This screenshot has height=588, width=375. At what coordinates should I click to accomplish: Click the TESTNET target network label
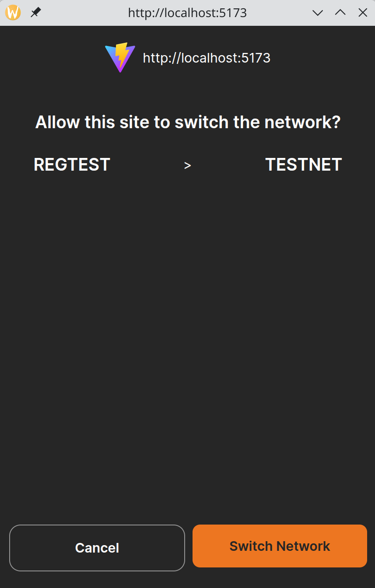[303, 165]
